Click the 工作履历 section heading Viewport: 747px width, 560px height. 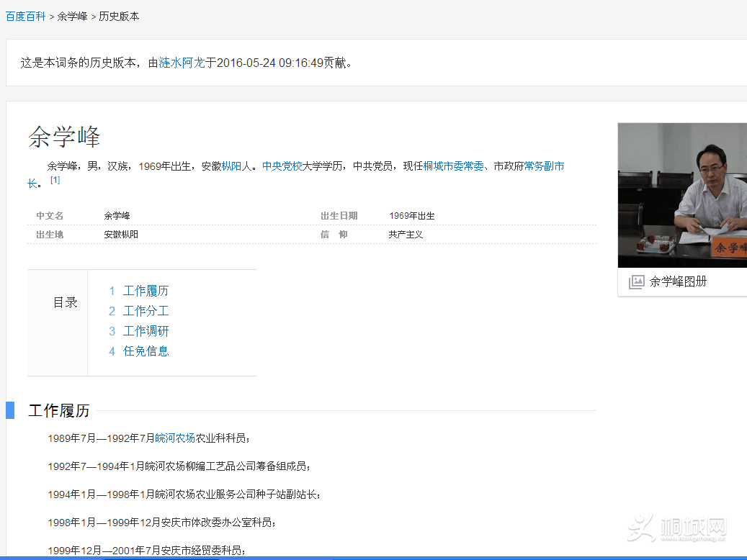tap(59, 411)
